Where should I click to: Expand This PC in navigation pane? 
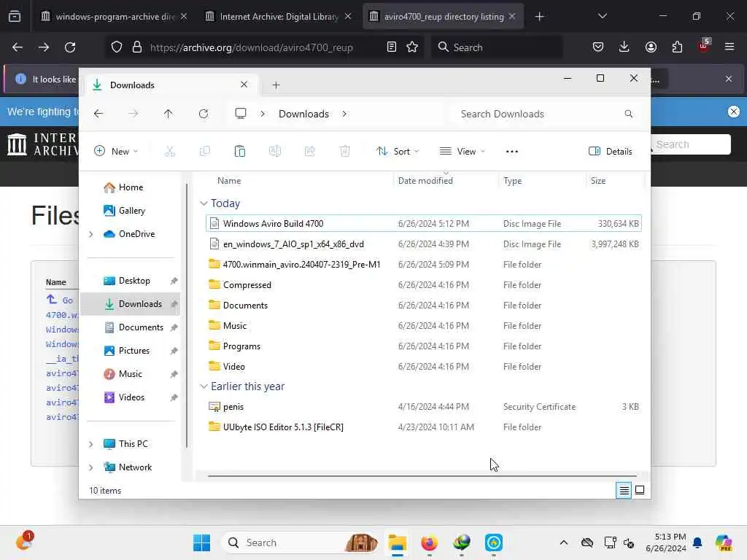pyautogui.click(x=91, y=444)
